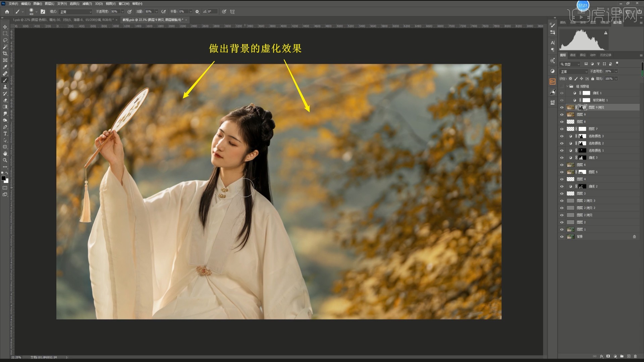Open the 滤镜(T) menu
Image resolution: width=644 pixels, height=362 pixels.
click(87, 4)
